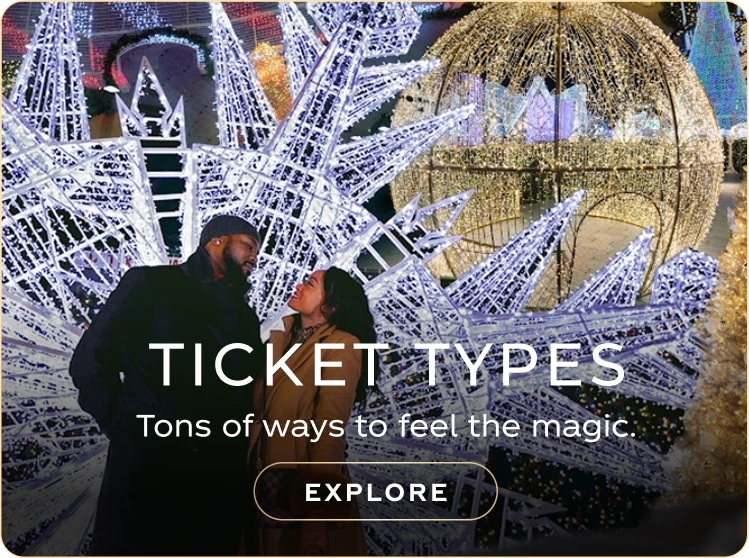Click the crown-shaped light frame above the couple
The image size is (749, 558).
pyautogui.click(x=149, y=103)
